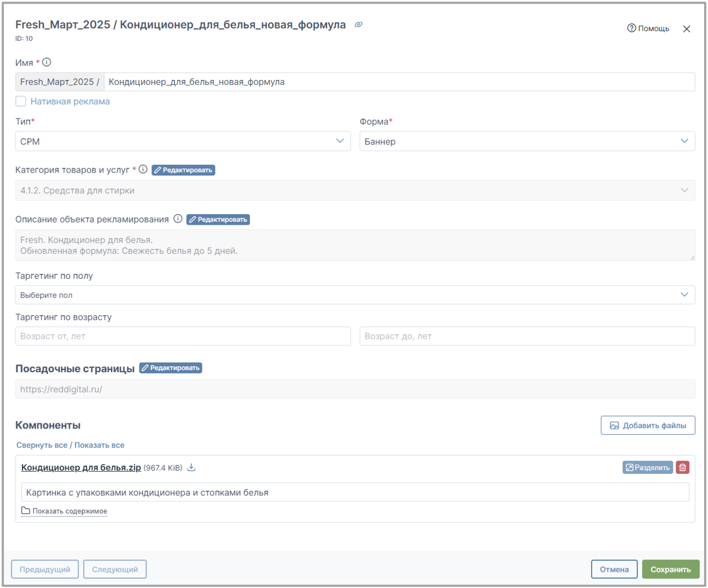The image size is (708, 588).
Task: Click Редактировать for Описание объекта рекламирования
Action: [218, 220]
